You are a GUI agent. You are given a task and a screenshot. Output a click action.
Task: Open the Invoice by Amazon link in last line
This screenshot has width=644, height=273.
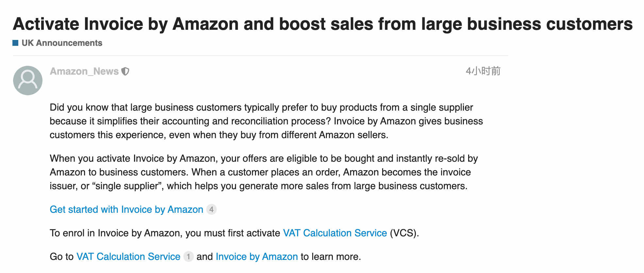click(x=257, y=257)
